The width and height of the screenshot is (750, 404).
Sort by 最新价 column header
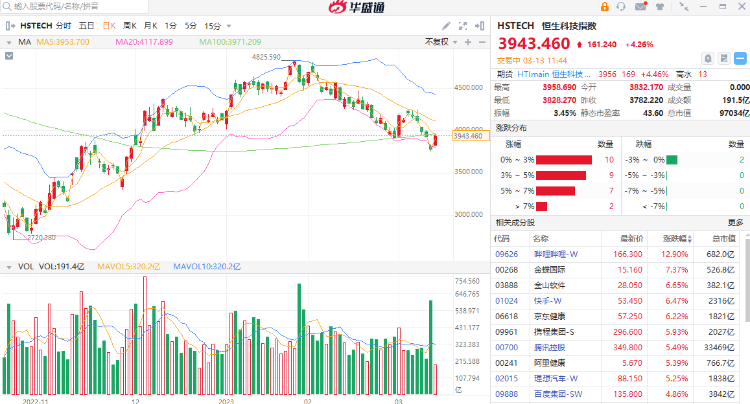(x=631, y=239)
